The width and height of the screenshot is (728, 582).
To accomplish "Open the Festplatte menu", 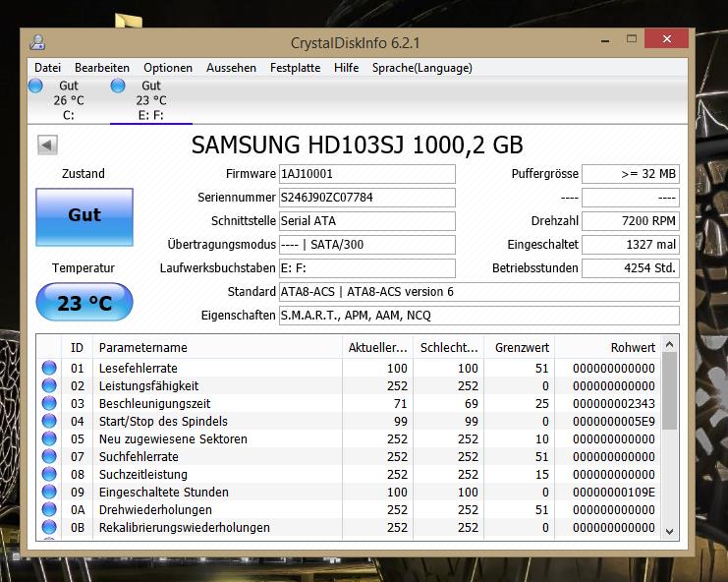I will (296, 68).
